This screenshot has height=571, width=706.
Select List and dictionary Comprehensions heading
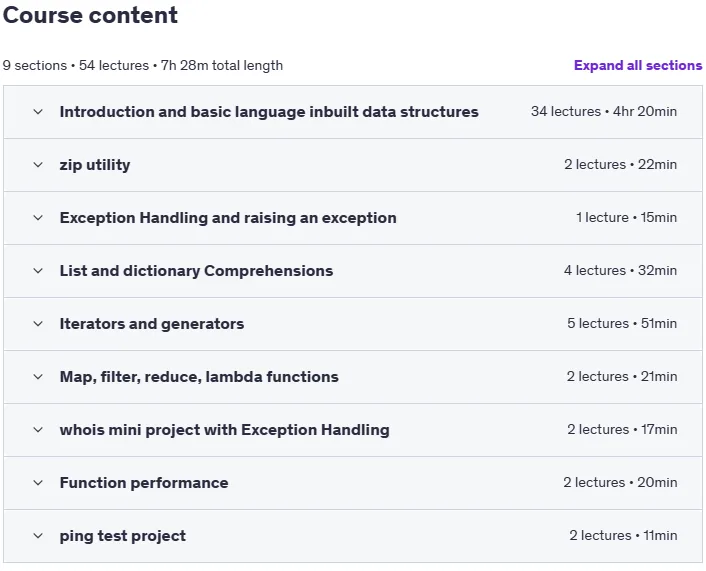tap(196, 271)
